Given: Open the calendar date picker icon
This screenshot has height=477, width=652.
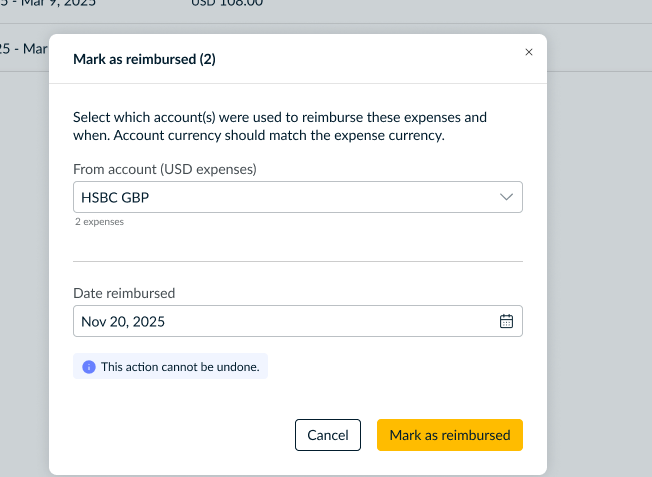Looking at the screenshot, I should tap(506, 321).
